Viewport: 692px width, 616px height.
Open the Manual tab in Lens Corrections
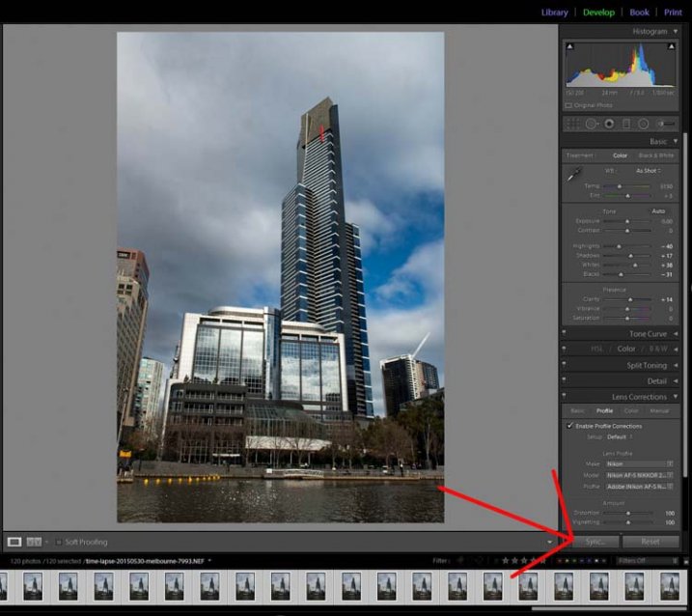pos(659,410)
